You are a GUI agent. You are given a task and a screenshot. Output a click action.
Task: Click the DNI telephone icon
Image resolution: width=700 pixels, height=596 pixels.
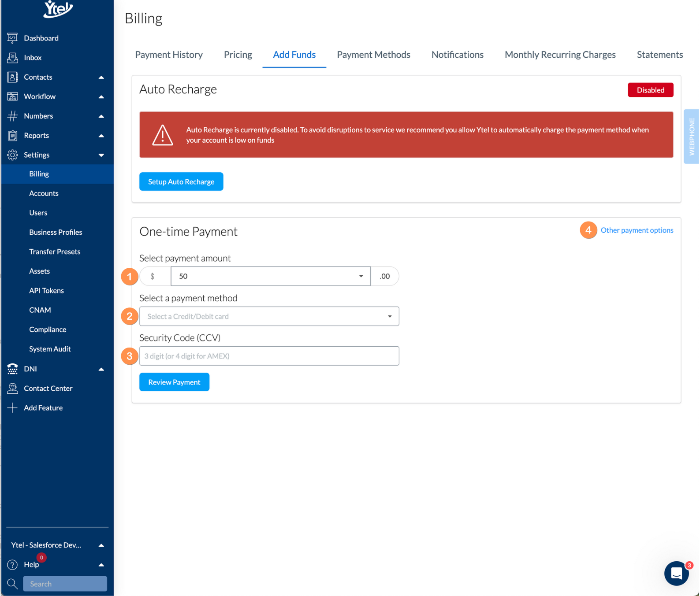12,369
